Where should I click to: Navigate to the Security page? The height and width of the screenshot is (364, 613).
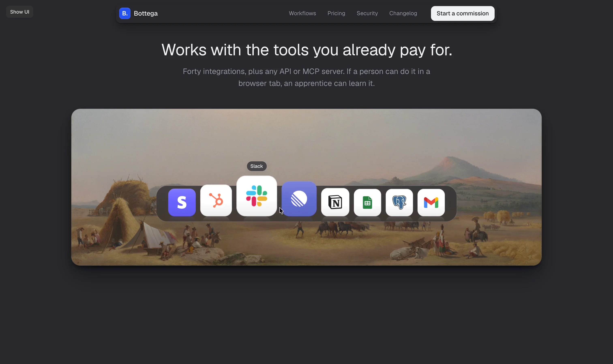[x=367, y=14]
